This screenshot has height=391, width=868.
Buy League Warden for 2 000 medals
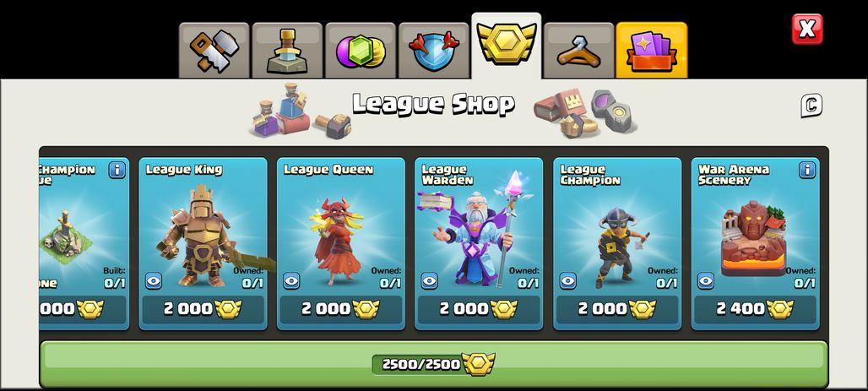(x=479, y=309)
